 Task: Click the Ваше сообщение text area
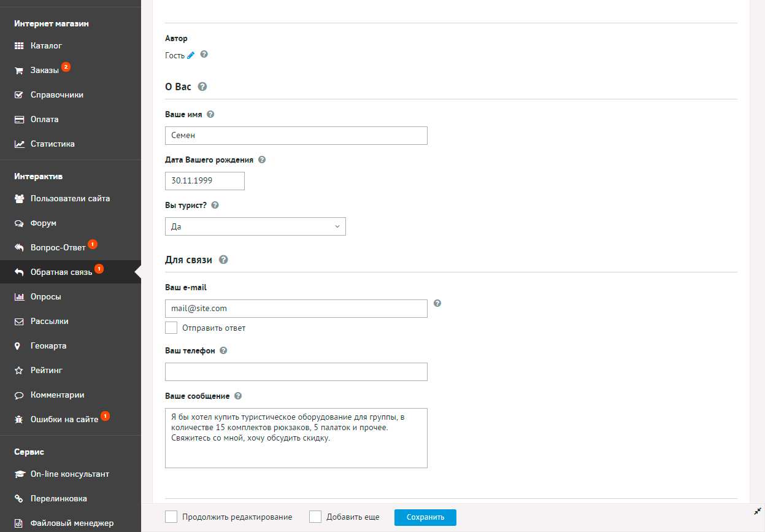[x=296, y=438]
